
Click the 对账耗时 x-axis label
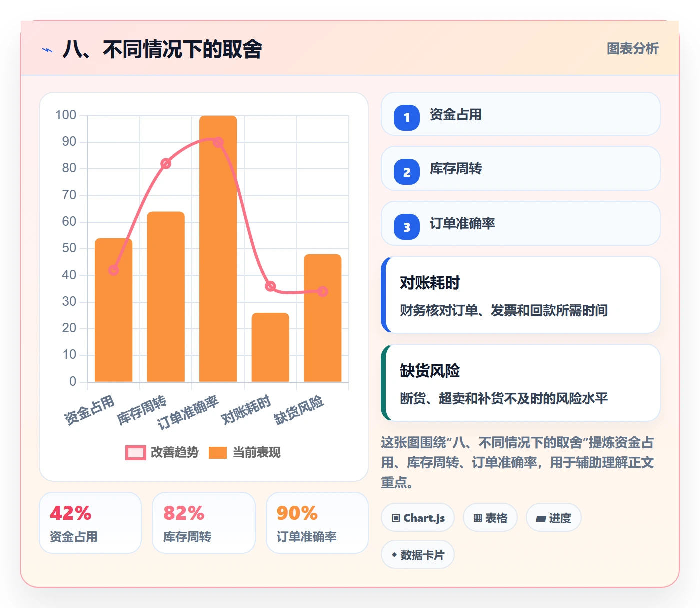[246, 409]
